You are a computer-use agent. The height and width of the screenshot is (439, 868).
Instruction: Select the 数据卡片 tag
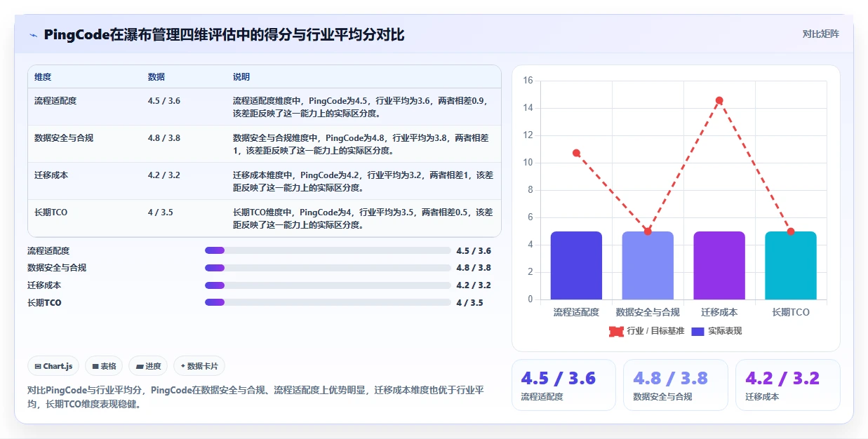coord(199,366)
